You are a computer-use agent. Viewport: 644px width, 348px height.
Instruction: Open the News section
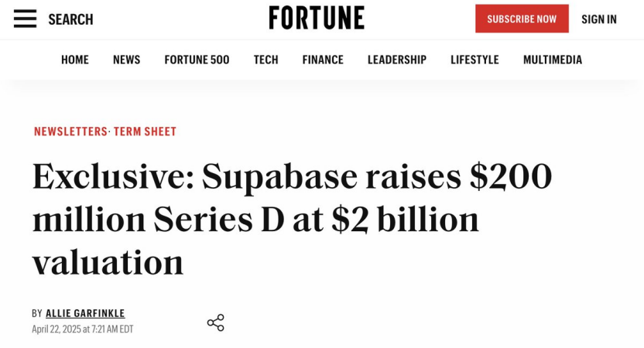point(126,60)
